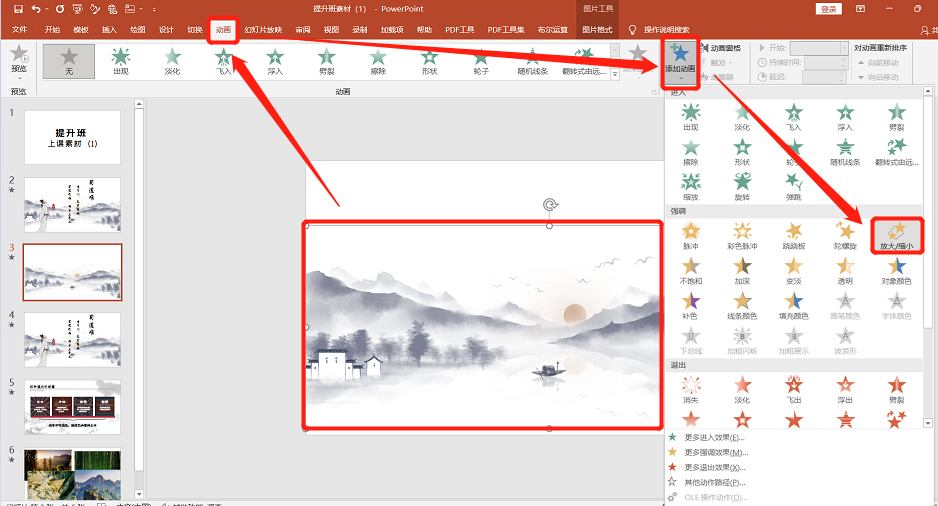Switch to the 切换 ribbon tab
The image size is (938, 506).
pyautogui.click(x=195, y=30)
